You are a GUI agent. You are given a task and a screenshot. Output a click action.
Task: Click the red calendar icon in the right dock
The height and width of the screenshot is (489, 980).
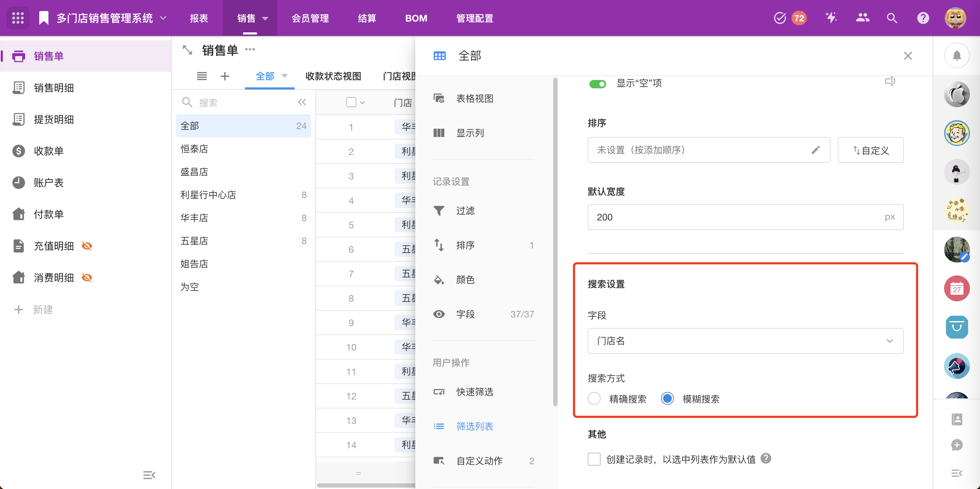[956, 289]
